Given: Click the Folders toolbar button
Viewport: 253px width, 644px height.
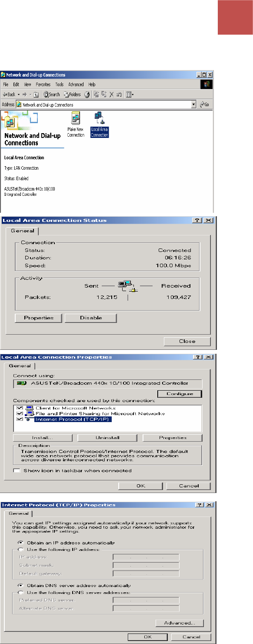Looking at the screenshot, I should point(73,94).
